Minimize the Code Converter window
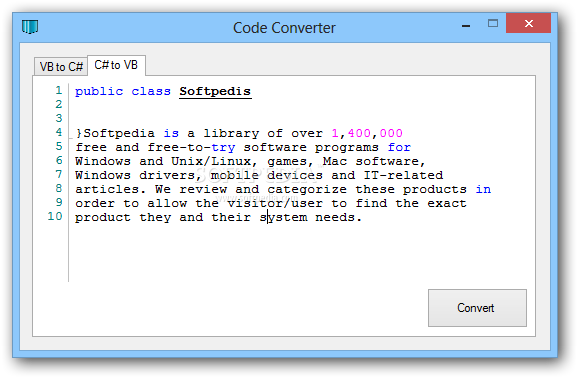The height and width of the screenshot is (378, 578). tap(466, 25)
